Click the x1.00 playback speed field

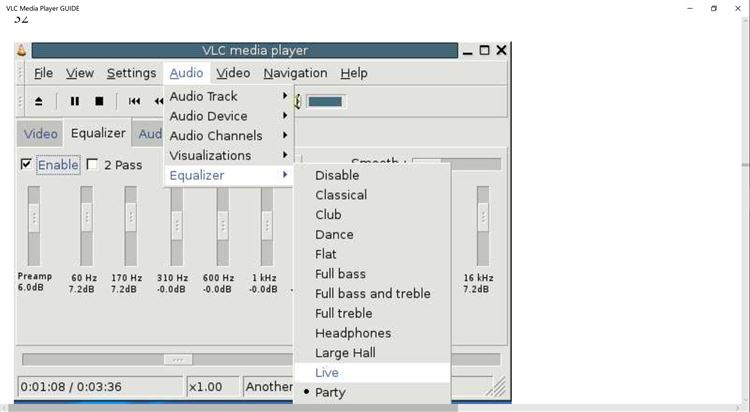[212, 387]
